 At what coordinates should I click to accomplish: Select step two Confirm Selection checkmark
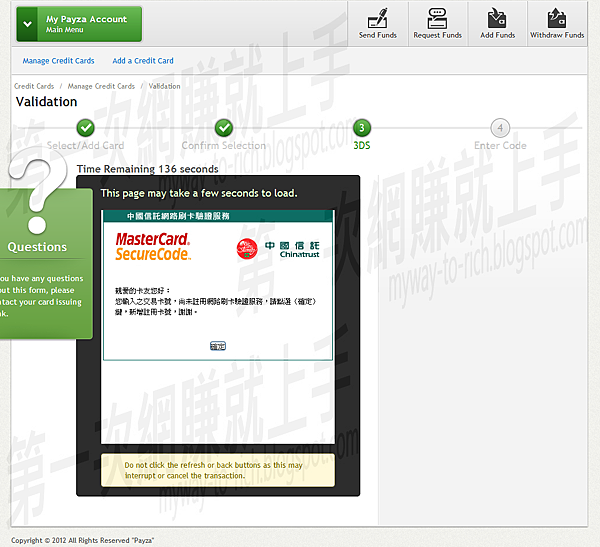224,128
